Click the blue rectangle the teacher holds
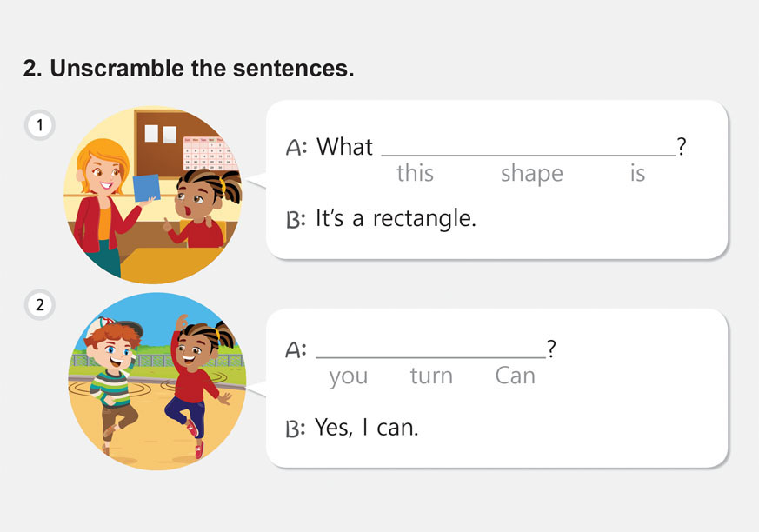This screenshot has width=759, height=532. (x=147, y=189)
